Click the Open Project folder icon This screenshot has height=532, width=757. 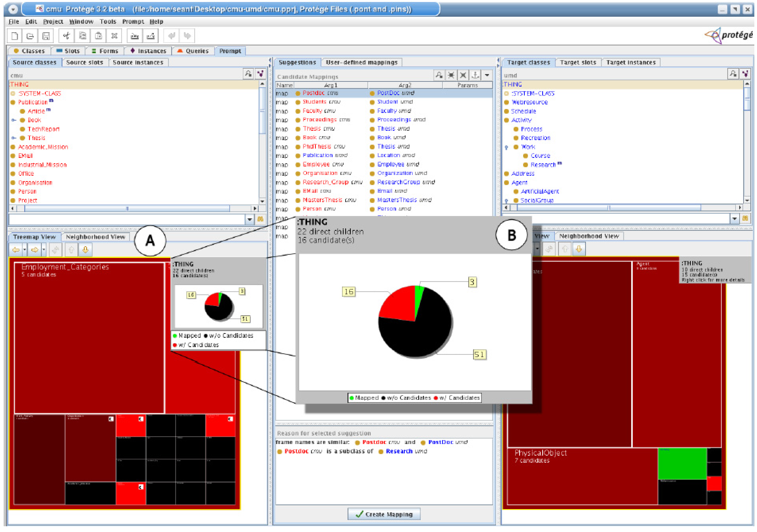[30, 36]
